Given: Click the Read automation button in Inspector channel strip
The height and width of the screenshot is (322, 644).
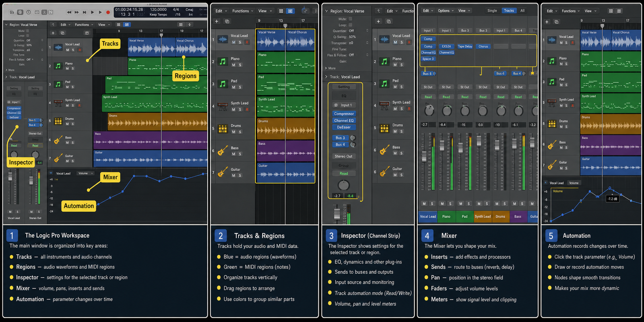Looking at the screenshot, I should pos(344,173).
